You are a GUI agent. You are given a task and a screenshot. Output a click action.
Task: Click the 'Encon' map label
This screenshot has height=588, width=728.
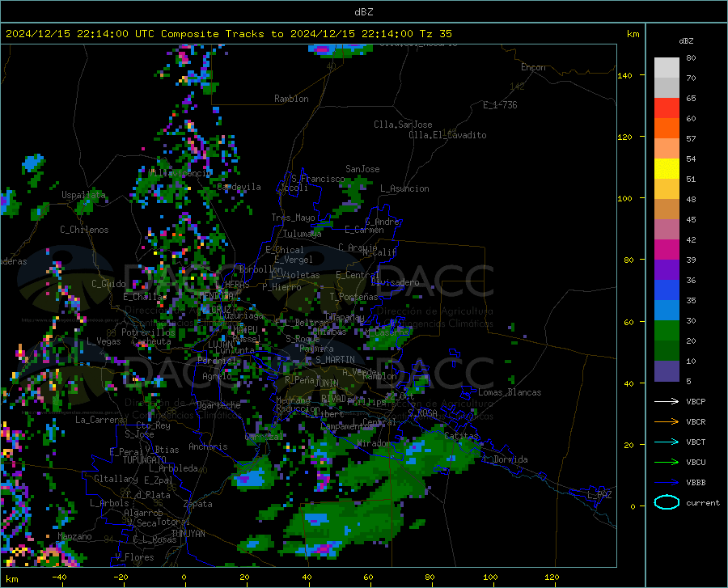click(x=533, y=67)
